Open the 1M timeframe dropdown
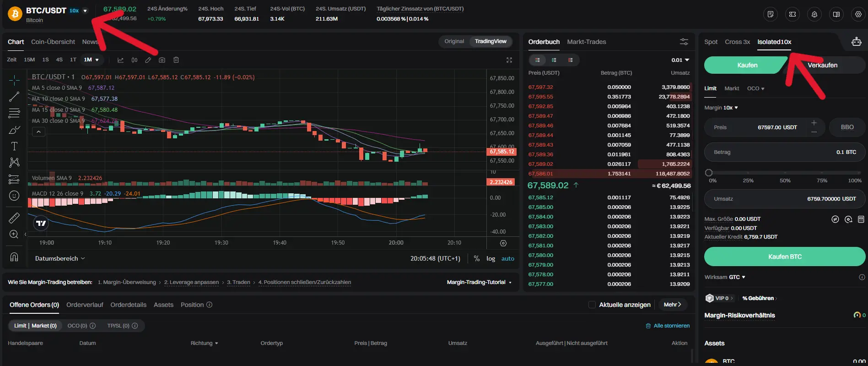The height and width of the screenshot is (366, 868). pyautogui.click(x=91, y=60)
